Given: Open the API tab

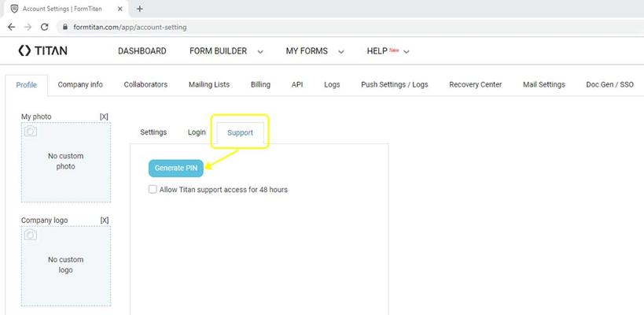Looking at the screenshot, I should coord(297,85).
